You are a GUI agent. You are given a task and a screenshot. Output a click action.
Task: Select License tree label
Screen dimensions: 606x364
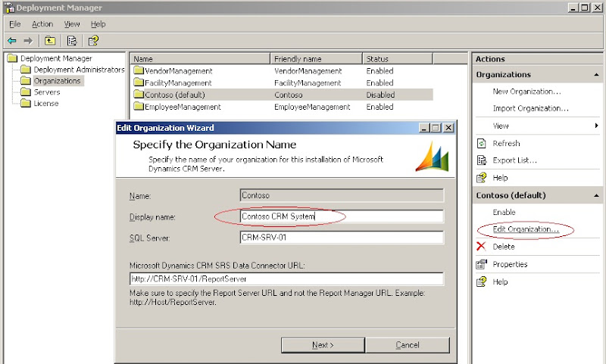(46, 103)
